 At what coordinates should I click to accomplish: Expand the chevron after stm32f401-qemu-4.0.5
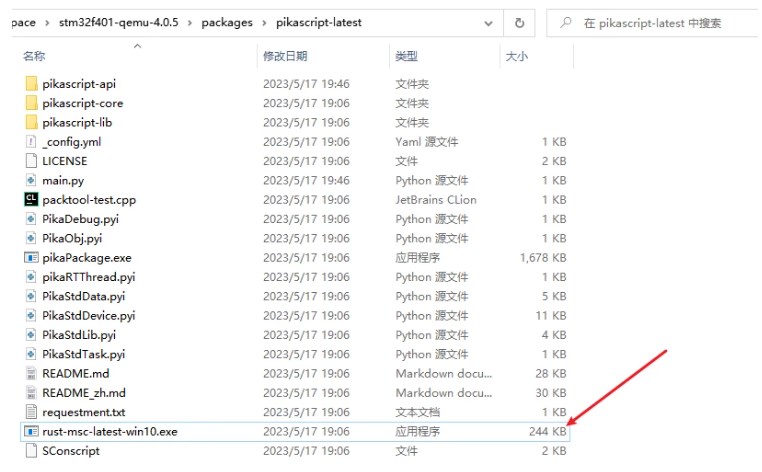pyautogui.click(x=190, y=23)
